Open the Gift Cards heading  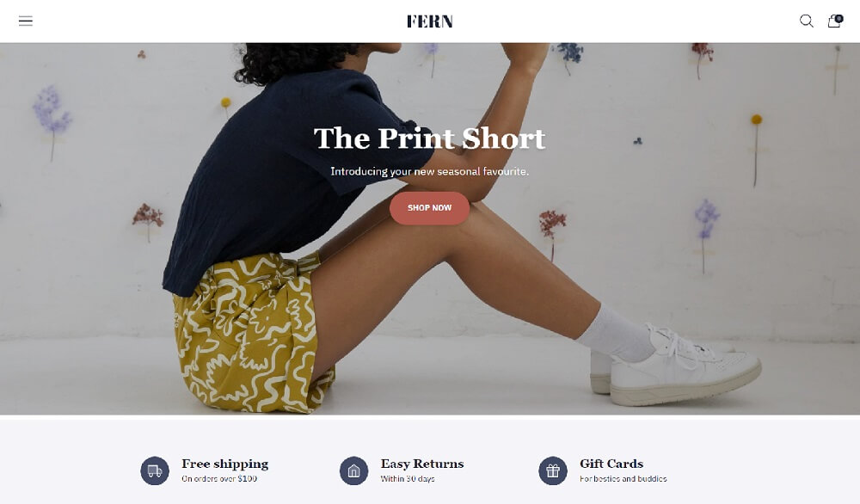[611, 464]
